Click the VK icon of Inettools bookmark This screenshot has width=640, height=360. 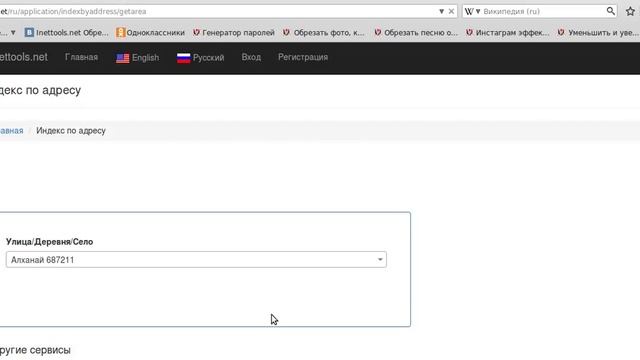[x=29, y=32]
